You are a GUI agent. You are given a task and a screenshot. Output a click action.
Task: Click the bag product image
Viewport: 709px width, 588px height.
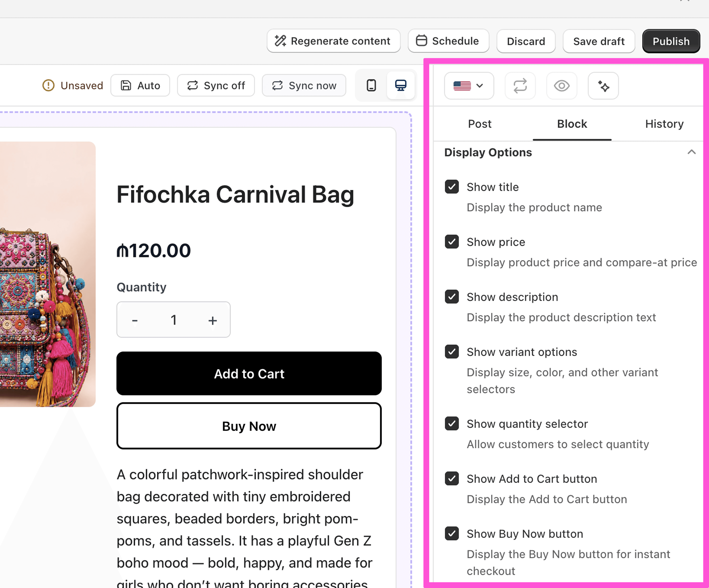pos(48,274)
